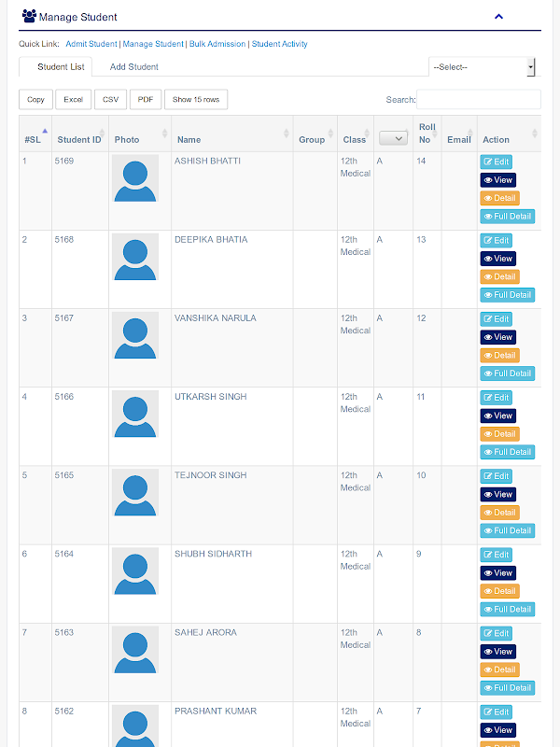
Task: View PRASHANT KUMAR's record
Action: (x=497, y=730)
